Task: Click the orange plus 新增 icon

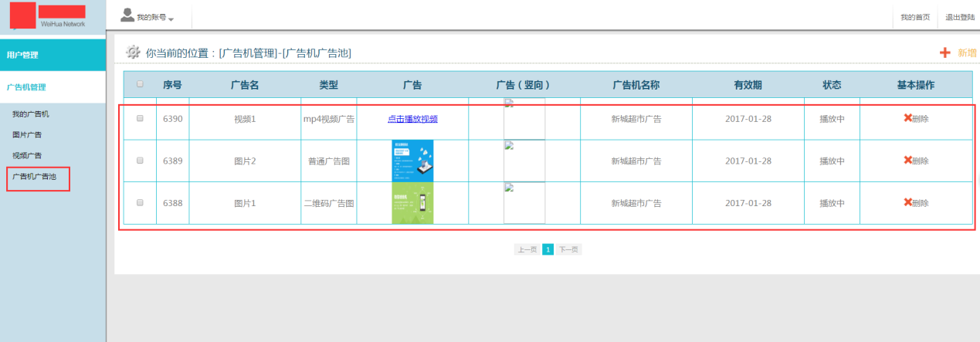Action: click(944, 52)
